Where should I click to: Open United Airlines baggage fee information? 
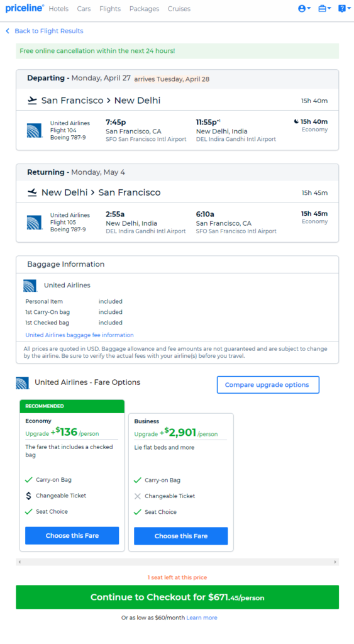(x=79, y=335)
